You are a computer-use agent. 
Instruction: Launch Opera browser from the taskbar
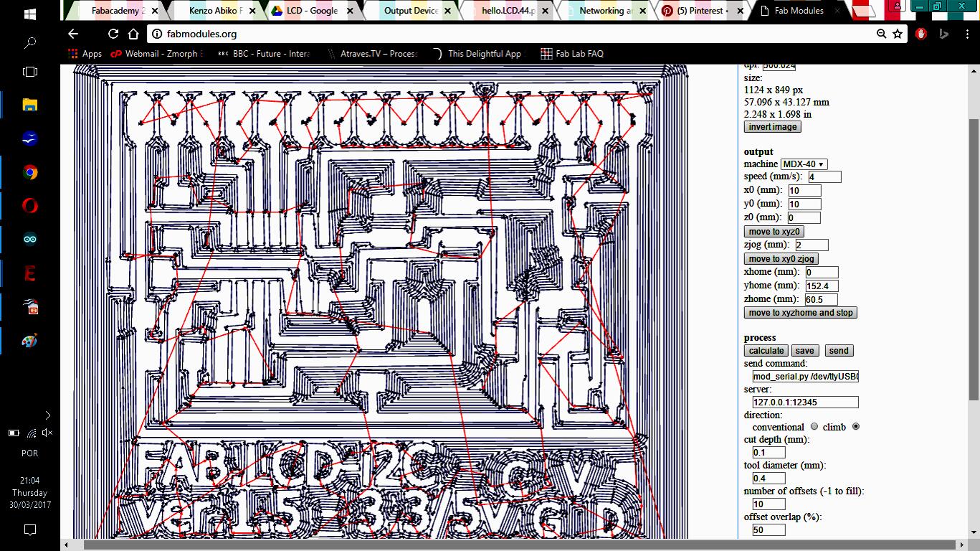(x=30, y=206)
